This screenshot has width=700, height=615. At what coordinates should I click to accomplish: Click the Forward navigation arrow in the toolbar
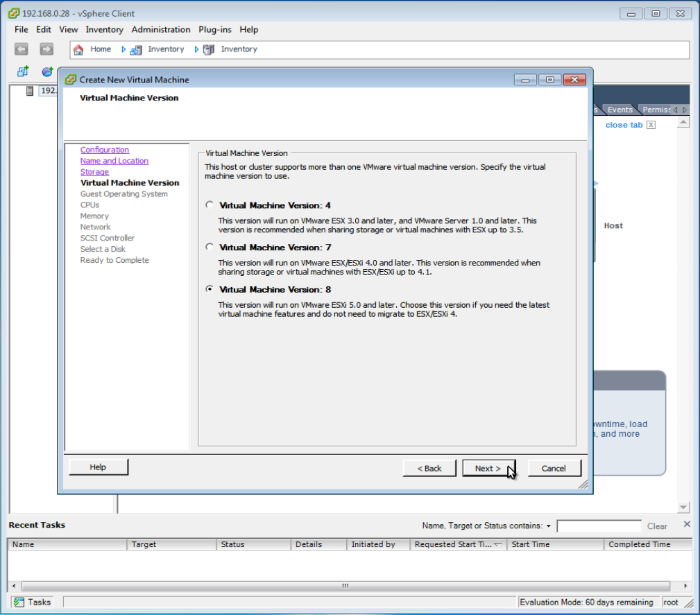[46, 49]
